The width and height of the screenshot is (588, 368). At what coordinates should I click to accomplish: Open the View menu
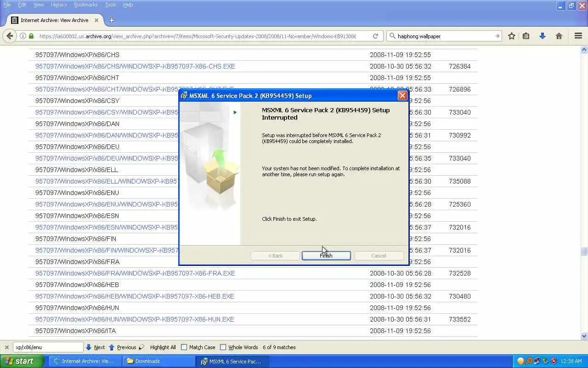(x=39, y=5)
